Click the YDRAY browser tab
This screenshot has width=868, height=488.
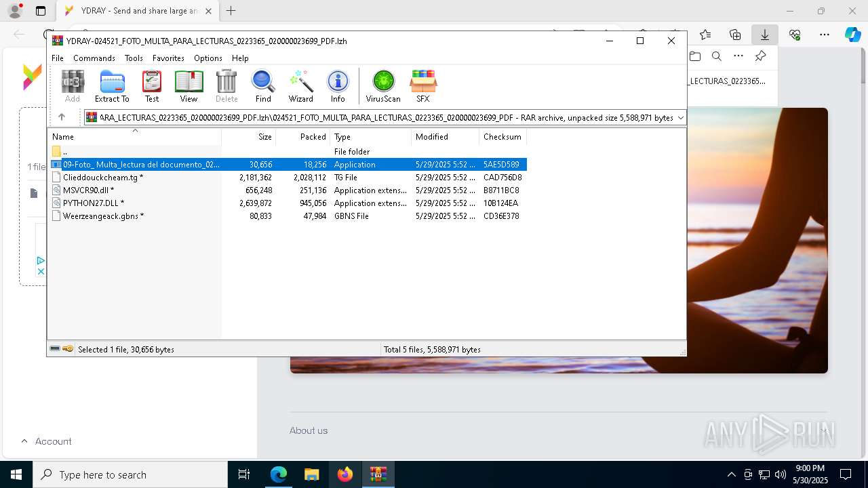pos(138,11)
